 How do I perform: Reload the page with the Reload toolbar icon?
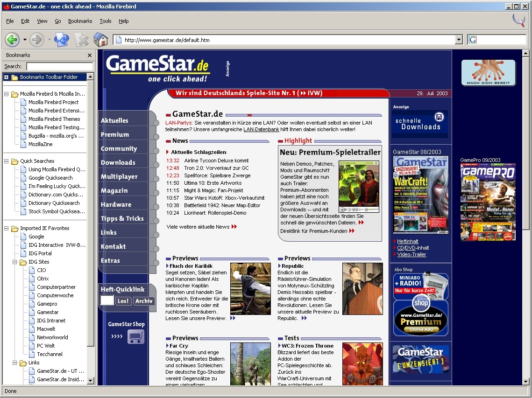(x=61, y=40)
